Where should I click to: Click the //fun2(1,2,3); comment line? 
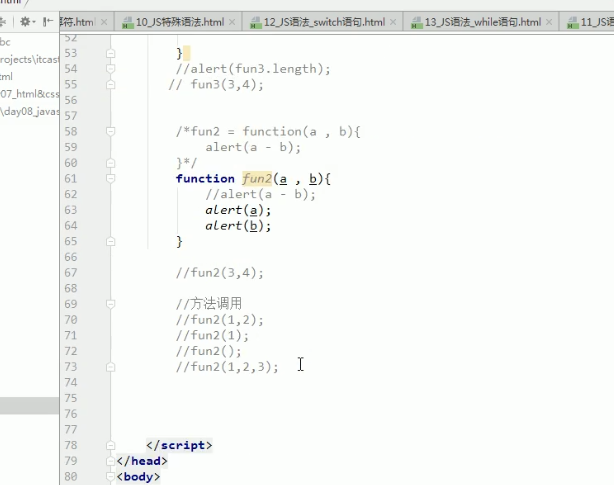point(227,367)
